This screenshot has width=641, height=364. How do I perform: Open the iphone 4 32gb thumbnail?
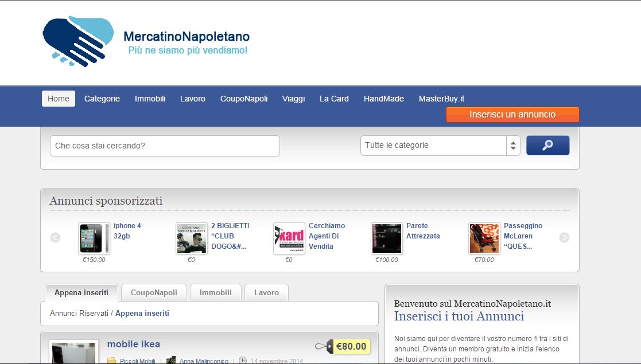[x=94, y=238]
